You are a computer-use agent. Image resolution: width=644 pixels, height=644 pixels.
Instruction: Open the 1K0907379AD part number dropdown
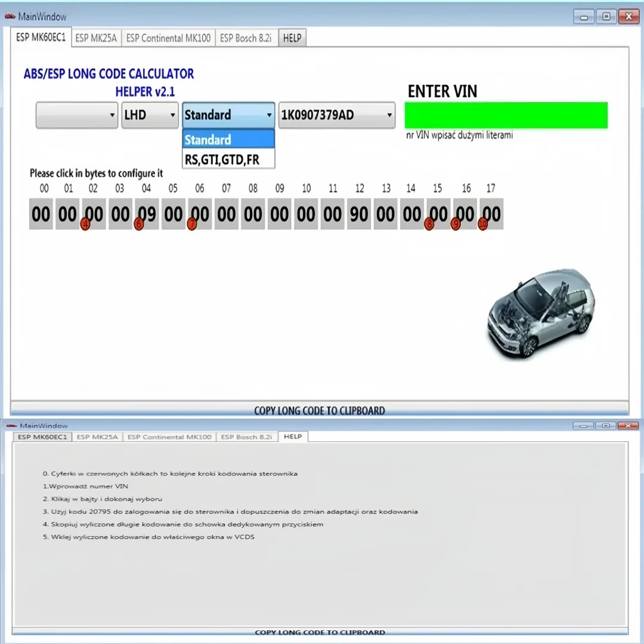click(x=337, y=115)
